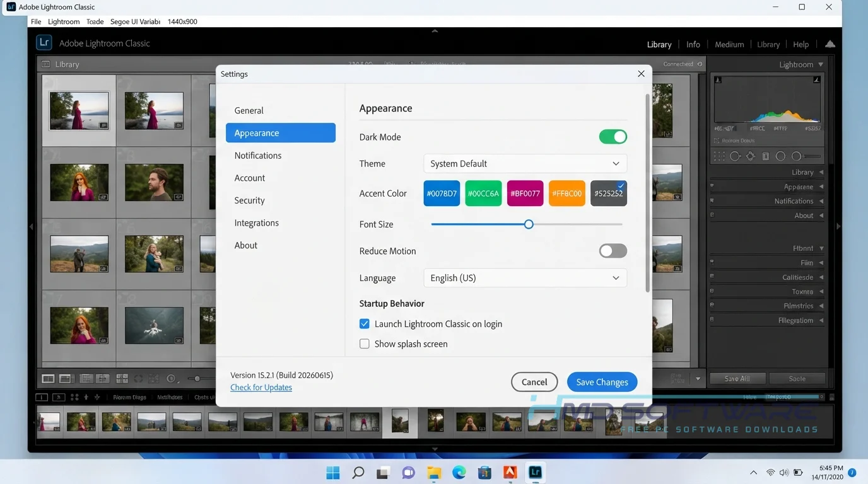Select loupe view icon in Library toolbar
This screenshot has width=868, height=484.
point(65,379)
